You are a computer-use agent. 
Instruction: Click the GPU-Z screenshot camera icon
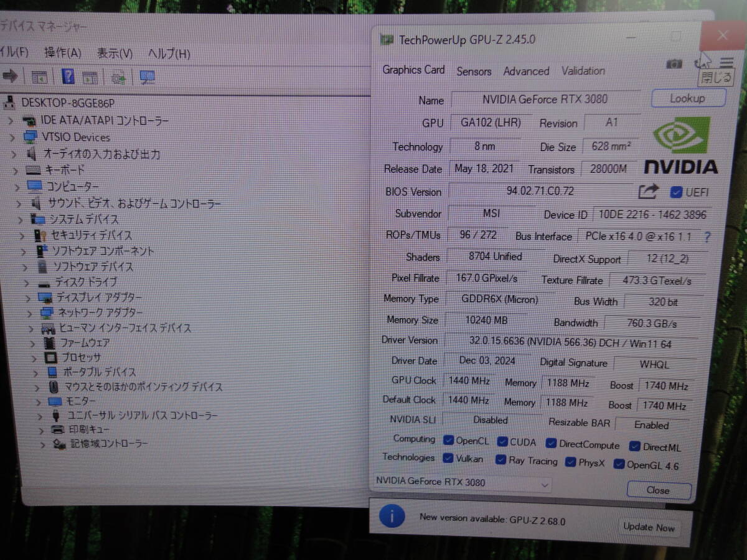pos(674,63)
